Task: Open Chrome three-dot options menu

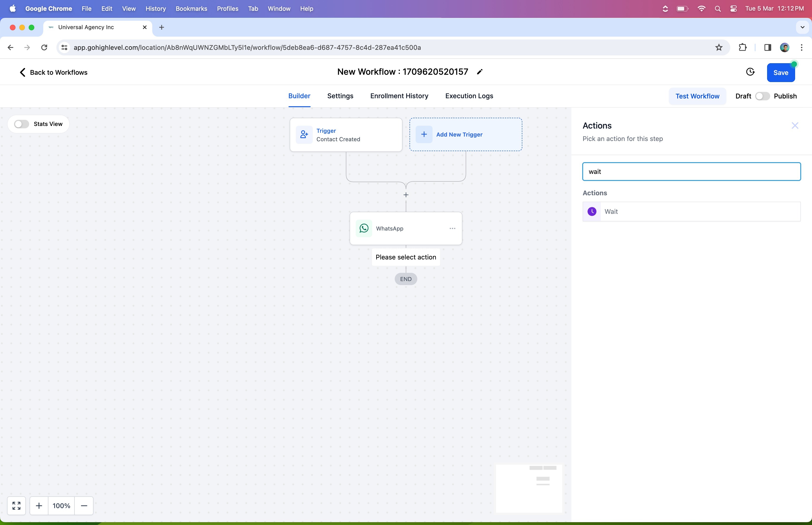Action: [801, 47]
